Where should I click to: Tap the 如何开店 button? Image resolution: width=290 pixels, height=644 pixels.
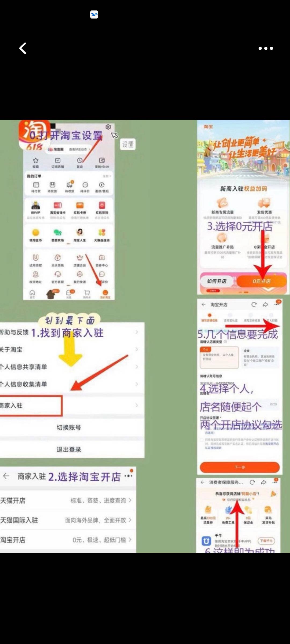click(217, 281)
